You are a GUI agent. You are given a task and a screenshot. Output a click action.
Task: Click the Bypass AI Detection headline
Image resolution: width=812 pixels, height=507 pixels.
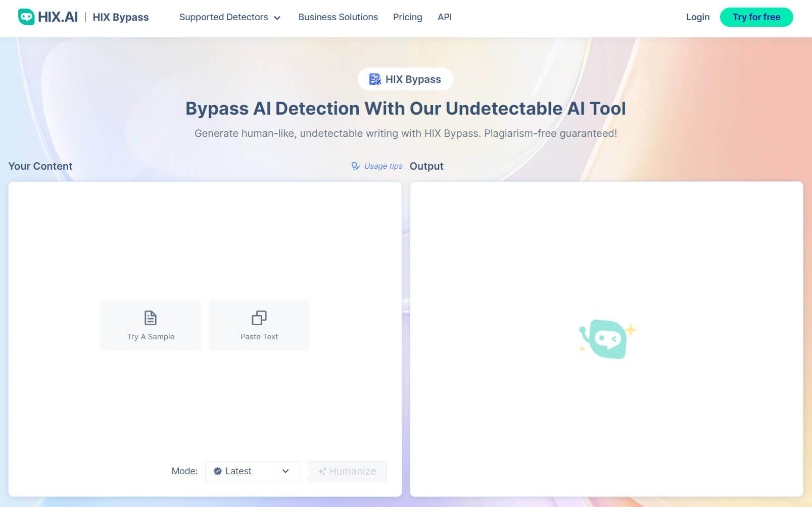[x=406, y=109]
